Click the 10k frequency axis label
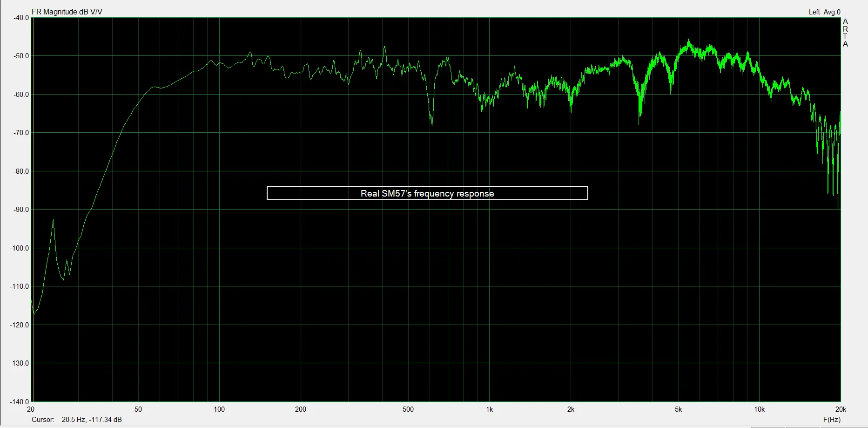 tap(760, 409)
